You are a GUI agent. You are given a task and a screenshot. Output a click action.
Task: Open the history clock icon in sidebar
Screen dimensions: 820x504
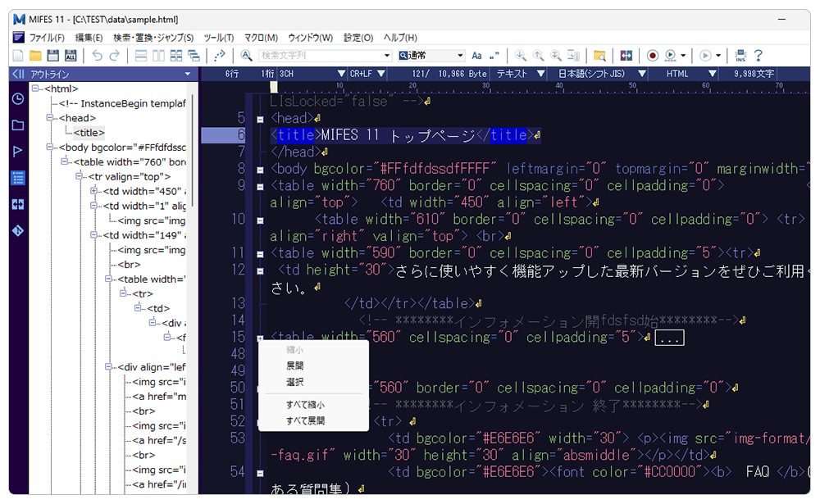point(17,99)
